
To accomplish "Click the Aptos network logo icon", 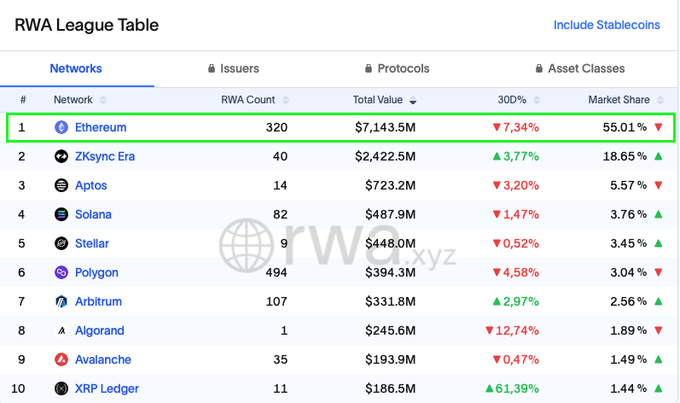I will 61,186.
